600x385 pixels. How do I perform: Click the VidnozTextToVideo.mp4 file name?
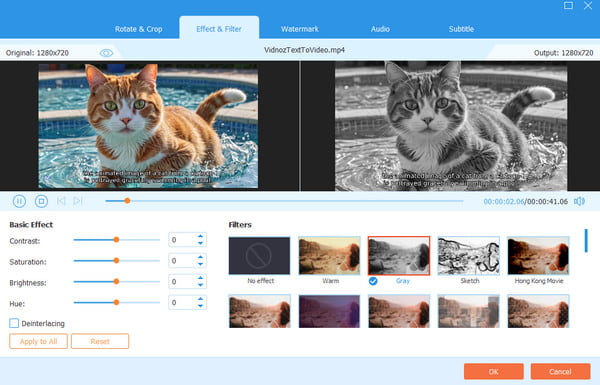[x=304, y=50]
